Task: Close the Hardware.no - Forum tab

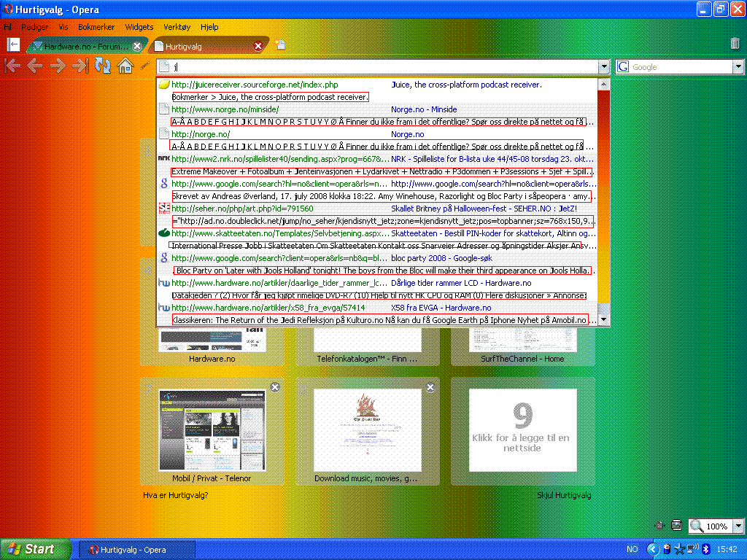Action: (137, 46)
